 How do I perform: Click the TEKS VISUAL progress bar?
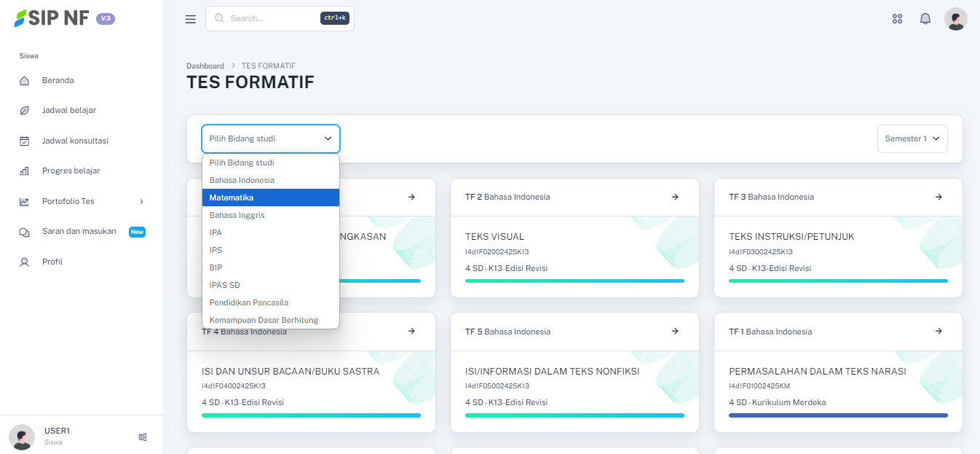pyautogui.click(x=574, y=281)
